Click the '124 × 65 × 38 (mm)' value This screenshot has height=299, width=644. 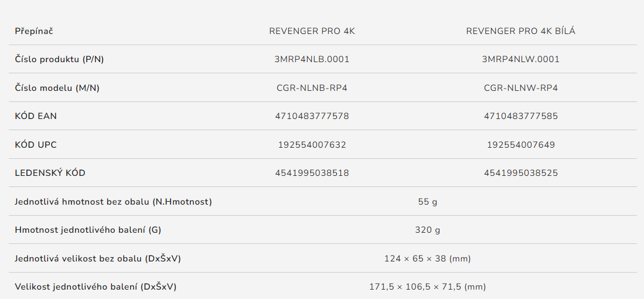click(x=428, y=259)
